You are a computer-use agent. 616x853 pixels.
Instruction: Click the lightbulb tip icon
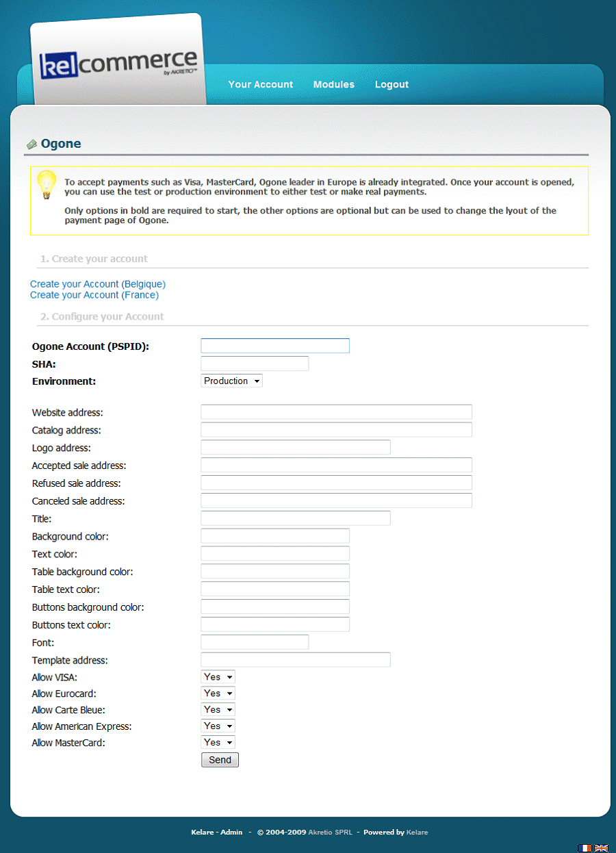click(46, 185)
